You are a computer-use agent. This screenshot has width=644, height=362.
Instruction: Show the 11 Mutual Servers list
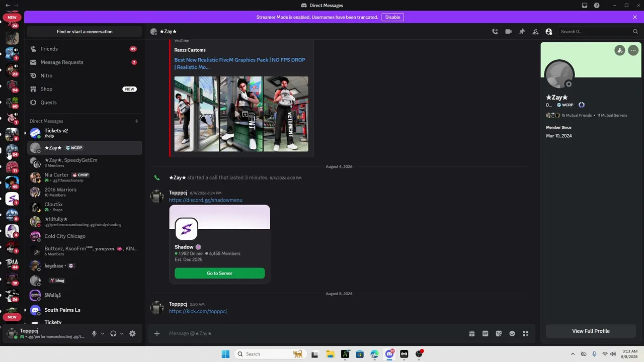612,116
